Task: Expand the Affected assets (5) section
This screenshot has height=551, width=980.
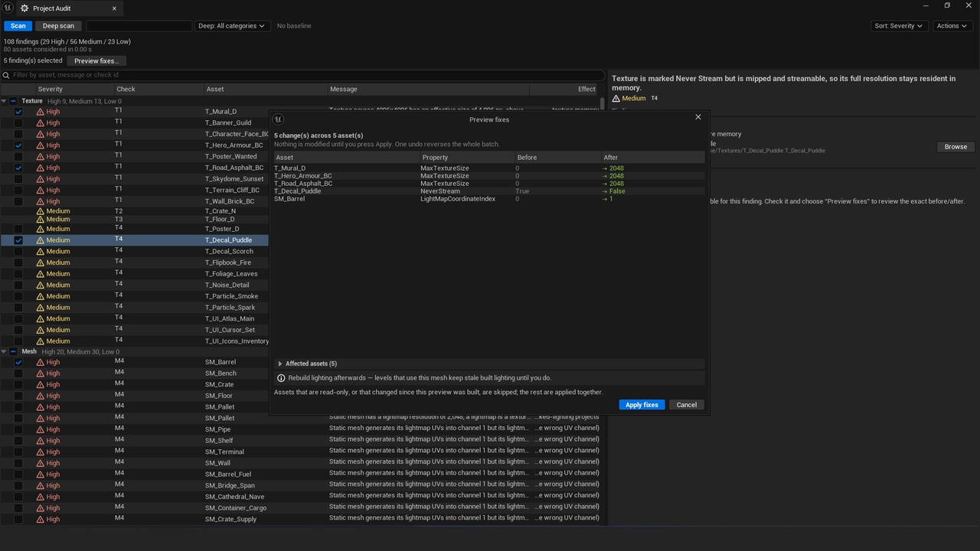Action: (x=280, y=364)
